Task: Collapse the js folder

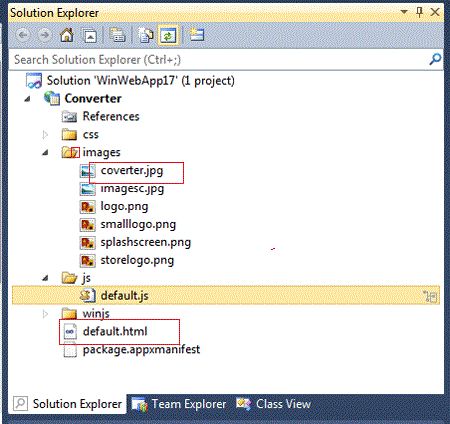Action: pos(45,278)
